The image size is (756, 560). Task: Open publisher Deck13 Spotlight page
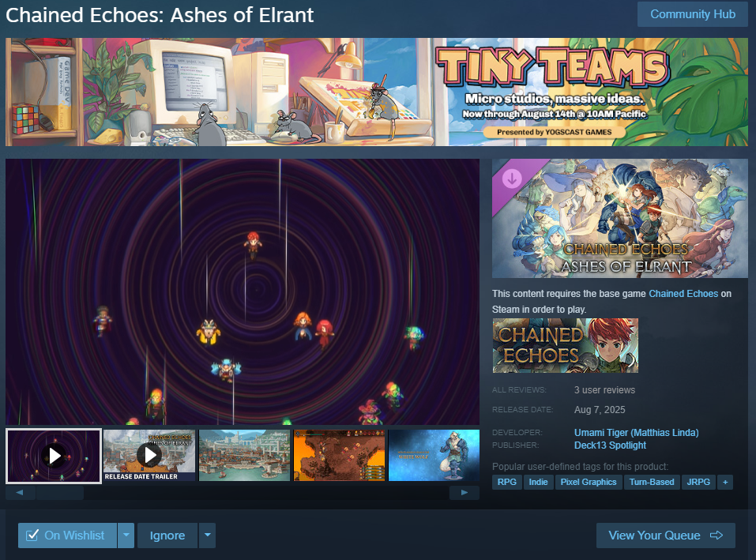click(610, 445)
